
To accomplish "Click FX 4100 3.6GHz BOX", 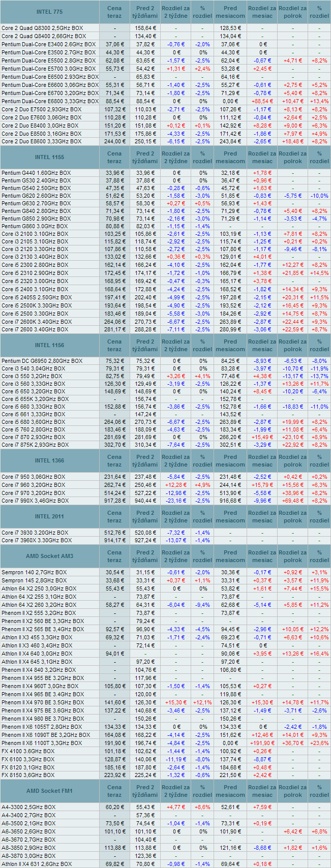I will pos(28,751).
